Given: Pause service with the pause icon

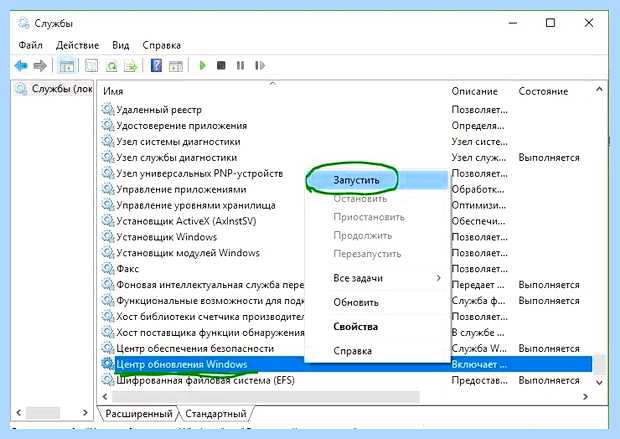Looking at the screenshot, I should 240,65.
